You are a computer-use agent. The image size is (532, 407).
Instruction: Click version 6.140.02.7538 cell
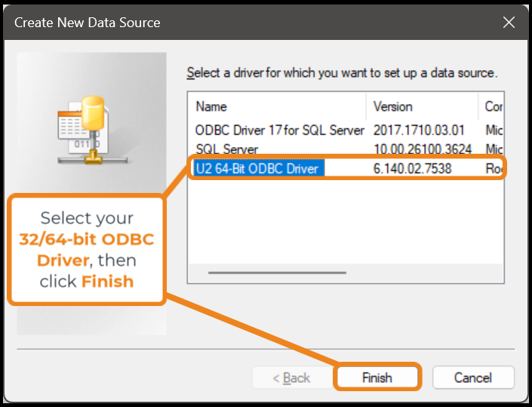coord(412,168)
